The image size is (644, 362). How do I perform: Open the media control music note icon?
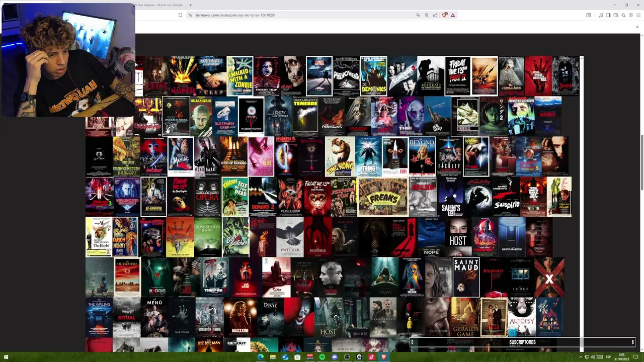tap(601, 15)
